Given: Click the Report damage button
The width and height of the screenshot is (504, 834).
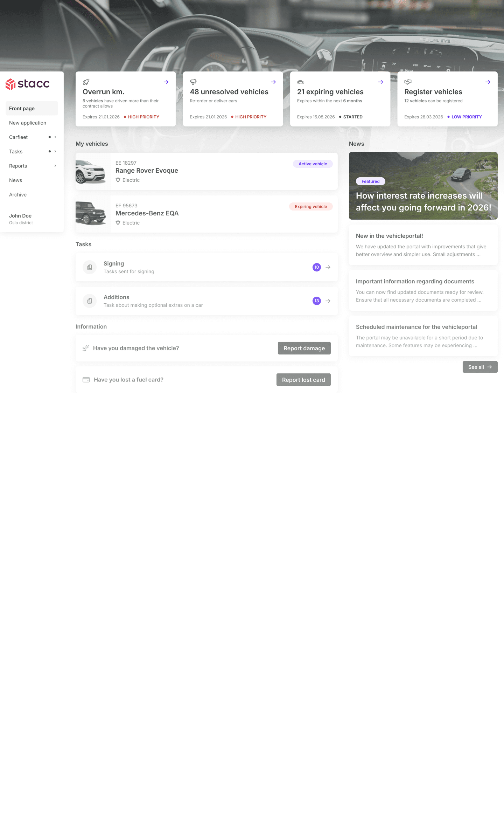Looking at the screenshot, I should point(304,348).
